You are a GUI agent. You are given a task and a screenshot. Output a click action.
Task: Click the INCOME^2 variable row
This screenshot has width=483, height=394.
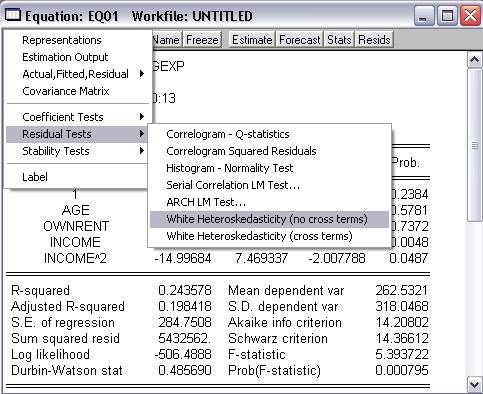[x=75, y=258]
